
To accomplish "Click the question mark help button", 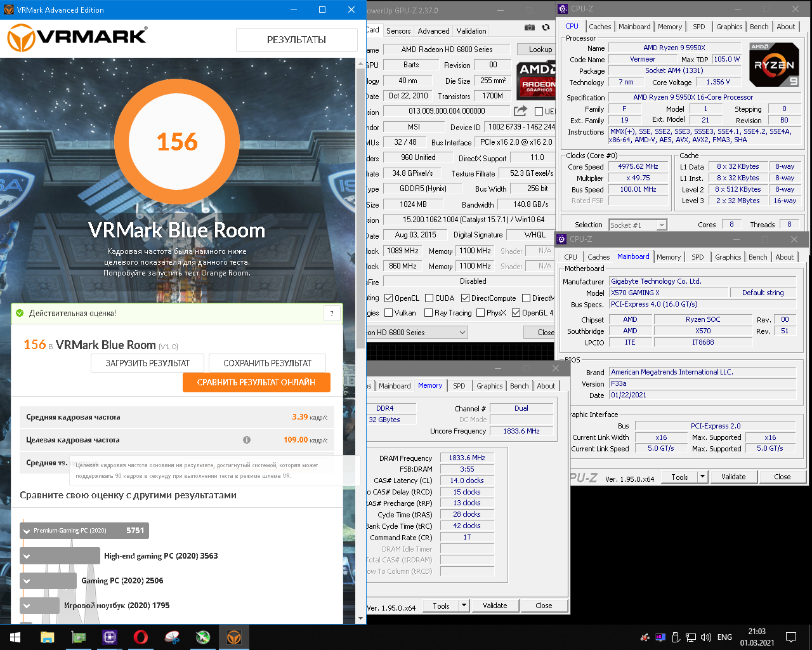I will pos(332,313).
